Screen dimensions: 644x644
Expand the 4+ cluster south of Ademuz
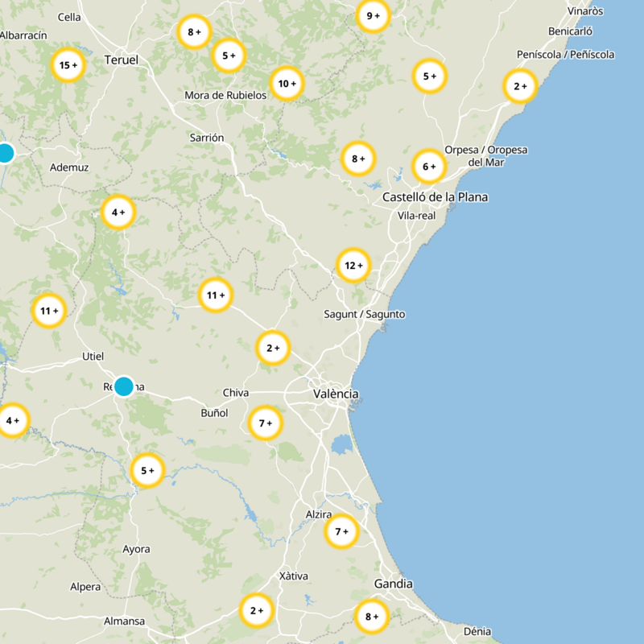tap(118, 212)
